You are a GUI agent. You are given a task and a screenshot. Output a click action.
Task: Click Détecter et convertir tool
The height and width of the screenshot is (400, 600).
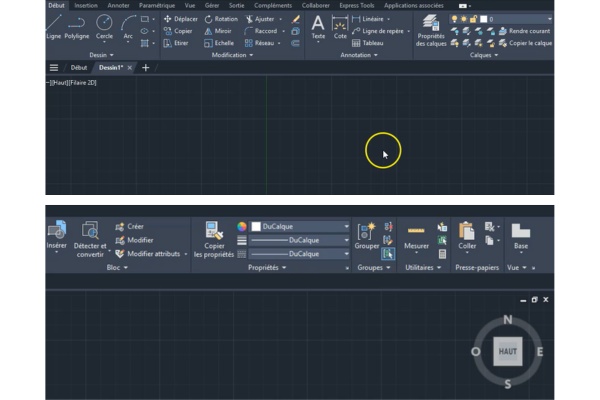pos(90,240)
